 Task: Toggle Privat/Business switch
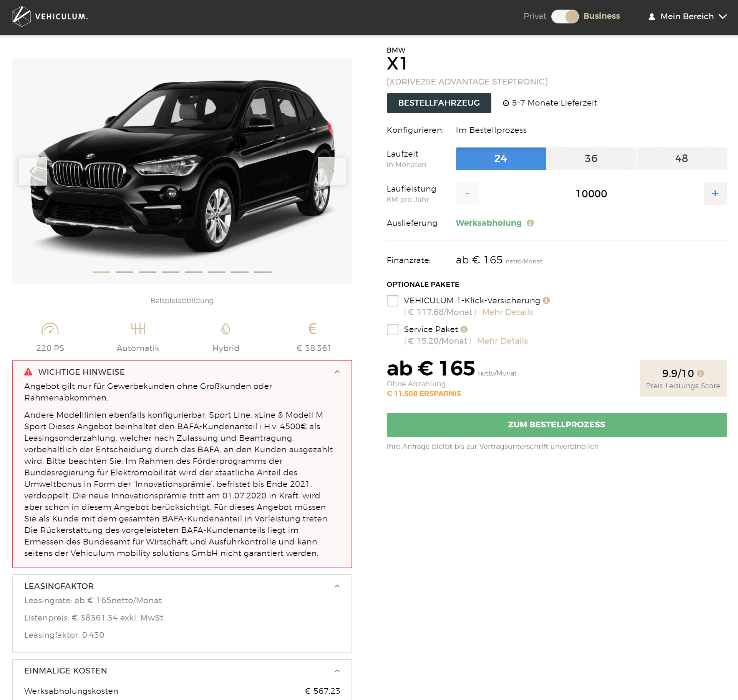(x=565, y=17)
